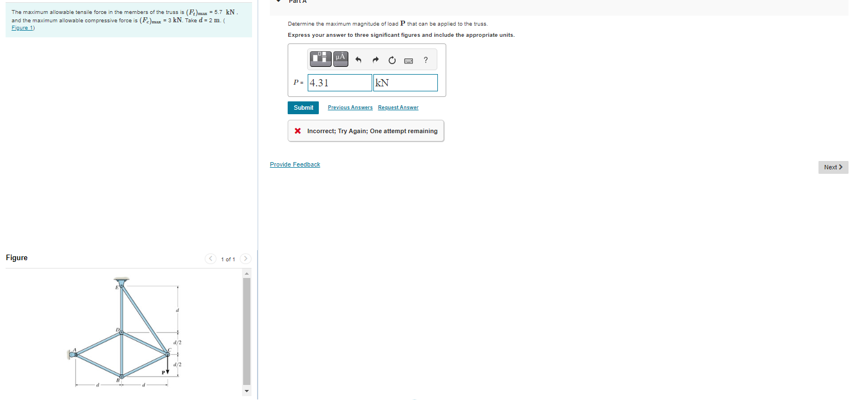Redo the answer edit

pyautogui.click(x=375, y=60)
